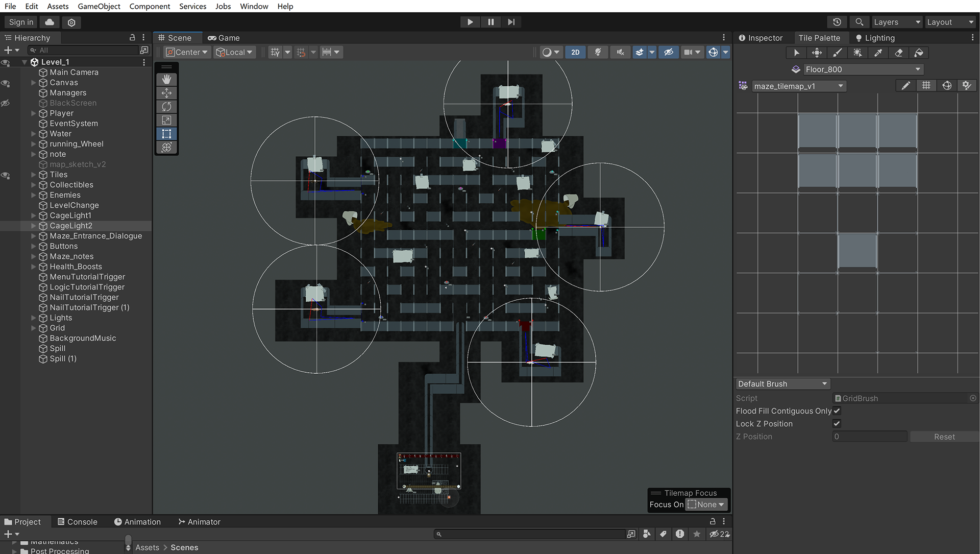Click the Reset Z Position button

click(x=944, y=437)
